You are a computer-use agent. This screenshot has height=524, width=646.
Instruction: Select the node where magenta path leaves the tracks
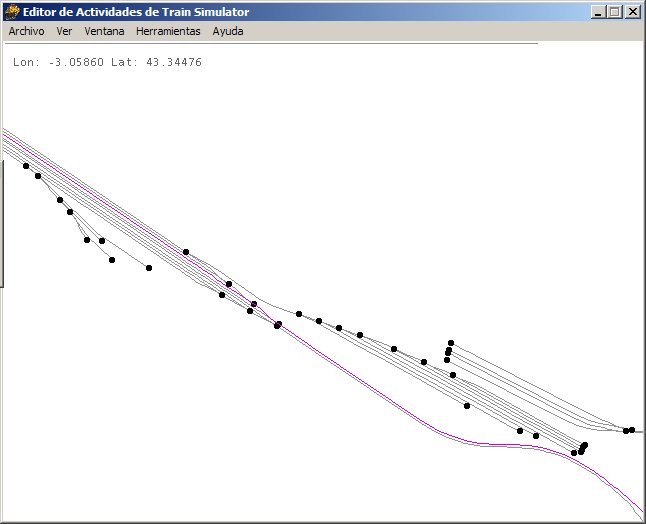pyautogui.click(x=277, y=325)
